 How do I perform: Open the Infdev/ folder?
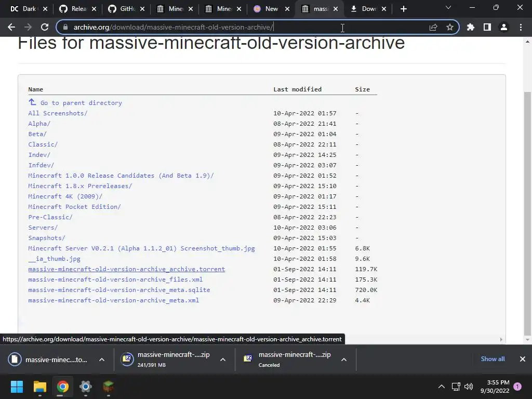click(x=41, y=165)
